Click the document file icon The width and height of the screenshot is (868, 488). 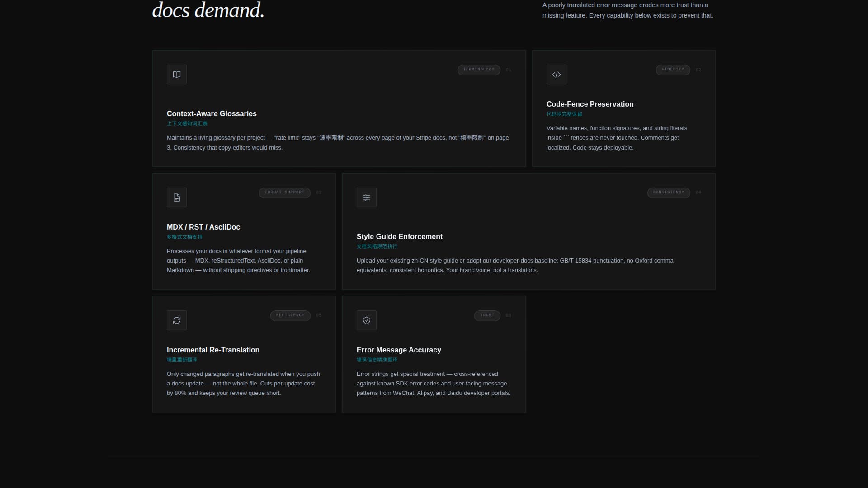(x=177, y=197)
